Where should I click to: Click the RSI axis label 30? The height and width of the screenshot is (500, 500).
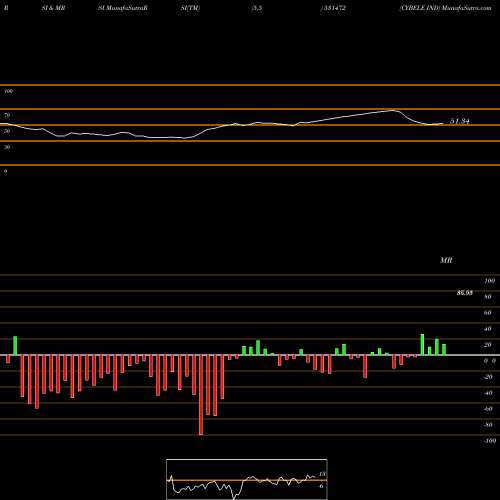(x=7, y=147)
